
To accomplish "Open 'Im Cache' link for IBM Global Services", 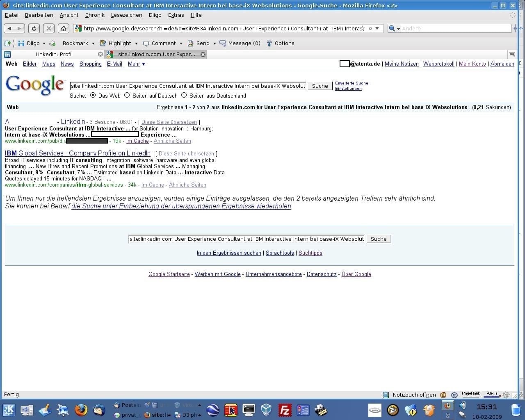I will tap(153, 185).
